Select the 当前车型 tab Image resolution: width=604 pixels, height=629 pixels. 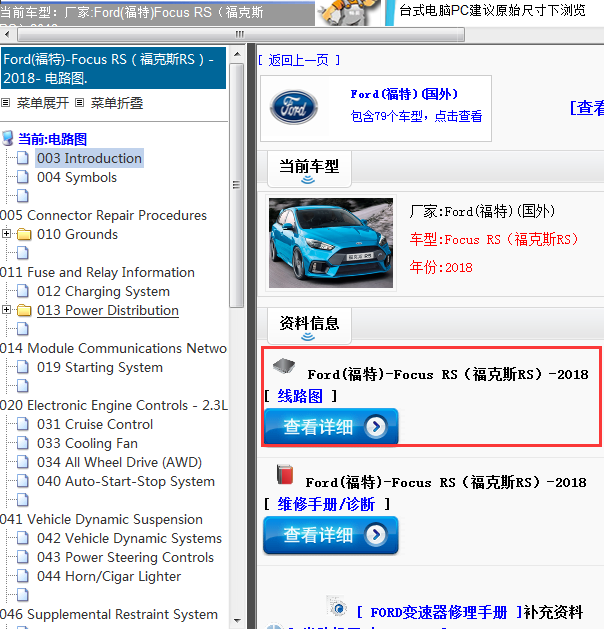click(x=309, y=168)
